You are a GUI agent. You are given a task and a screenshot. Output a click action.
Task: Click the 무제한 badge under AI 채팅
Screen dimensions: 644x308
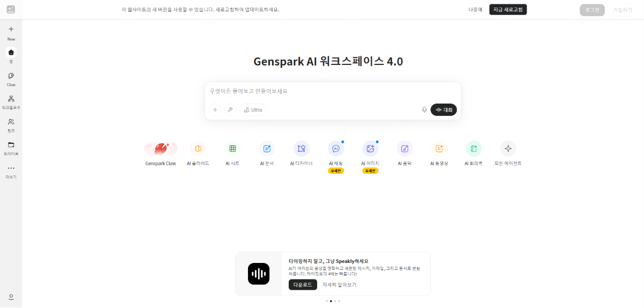(x=336, y=171)
